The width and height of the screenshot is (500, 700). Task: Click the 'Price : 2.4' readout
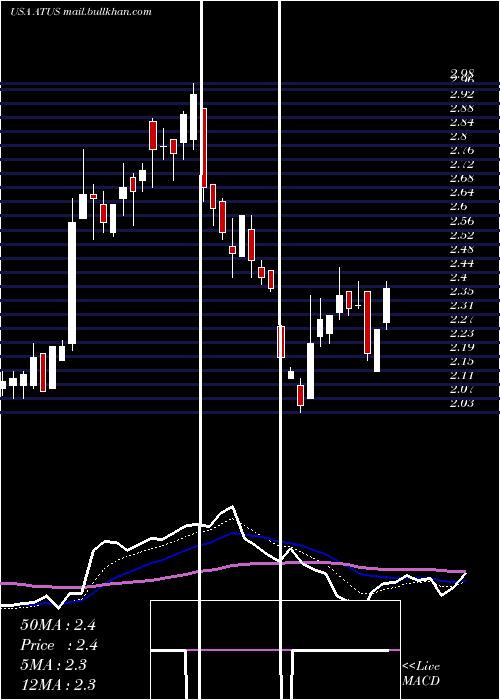59,645
